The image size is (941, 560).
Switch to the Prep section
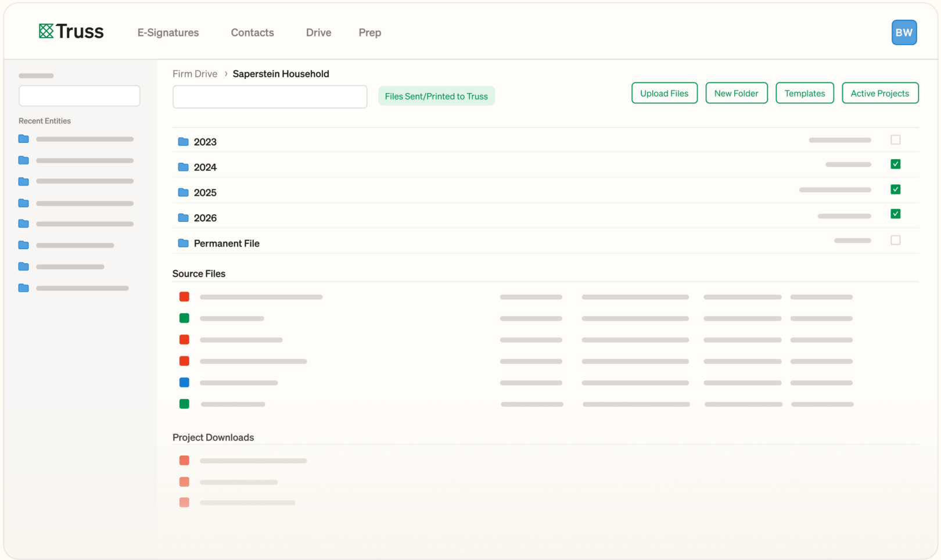370,33
